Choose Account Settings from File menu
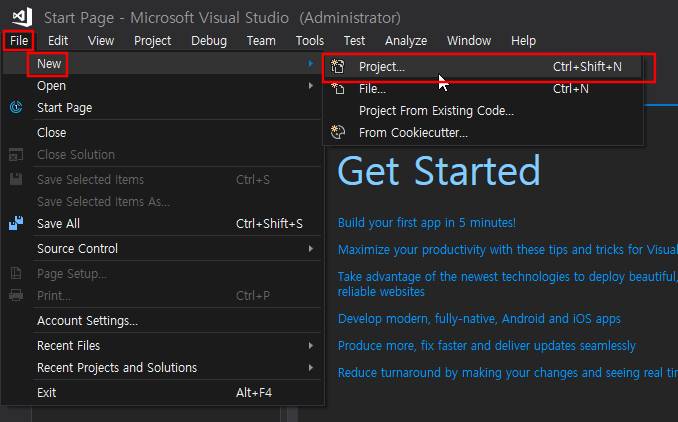Screen dimensions: 678x422 click(x=87, y=321)
